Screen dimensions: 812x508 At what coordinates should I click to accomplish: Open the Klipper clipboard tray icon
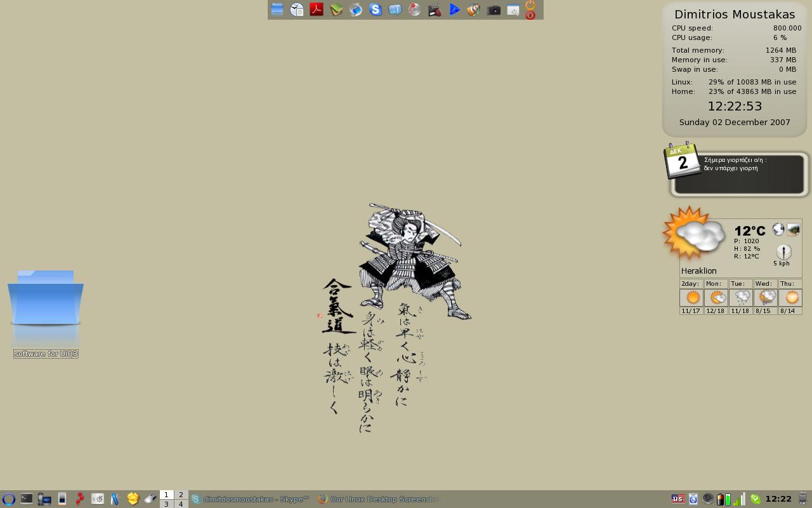(x=693, y=499)
